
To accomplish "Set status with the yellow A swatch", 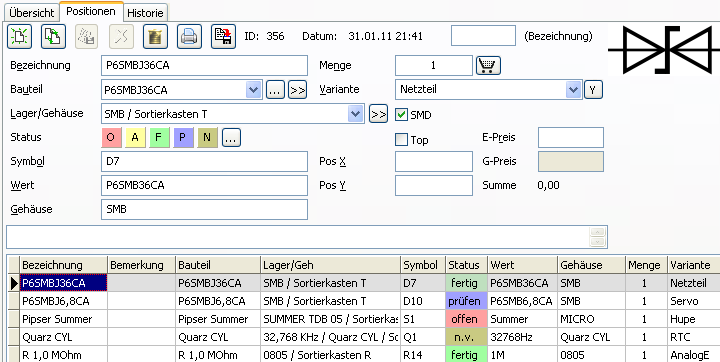I will click(x=135, y=137).
